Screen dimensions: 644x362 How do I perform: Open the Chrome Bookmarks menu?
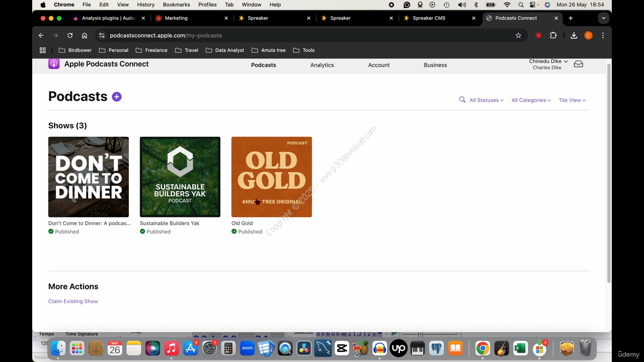[x=176, y=5]
